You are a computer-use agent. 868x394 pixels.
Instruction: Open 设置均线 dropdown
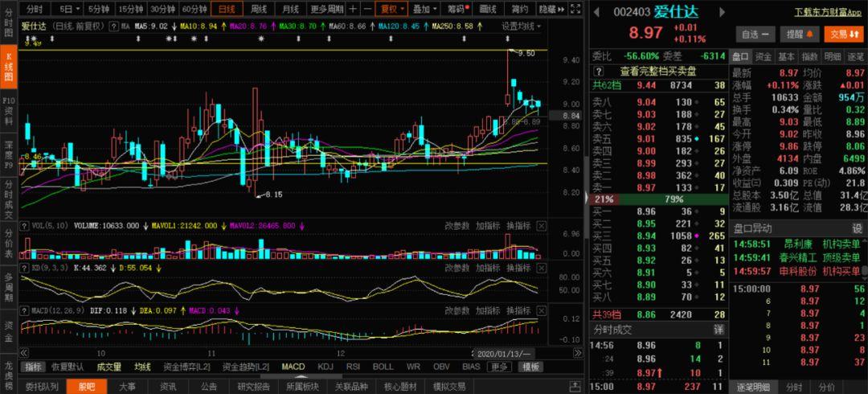click(522, 26)
